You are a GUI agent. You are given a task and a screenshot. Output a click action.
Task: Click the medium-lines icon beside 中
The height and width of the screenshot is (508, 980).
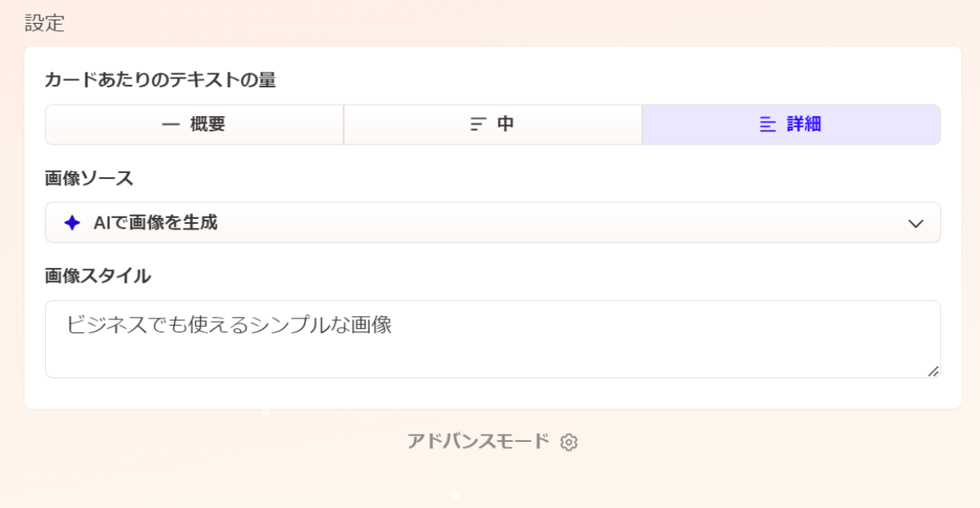coord(479,125)
